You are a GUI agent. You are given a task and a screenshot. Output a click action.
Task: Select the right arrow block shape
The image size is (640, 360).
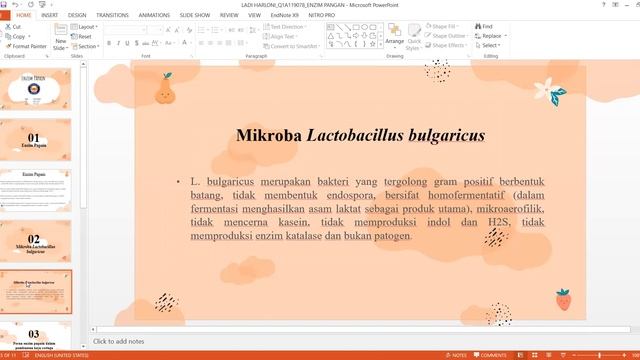pyautogui.click(x=356, y=36)
